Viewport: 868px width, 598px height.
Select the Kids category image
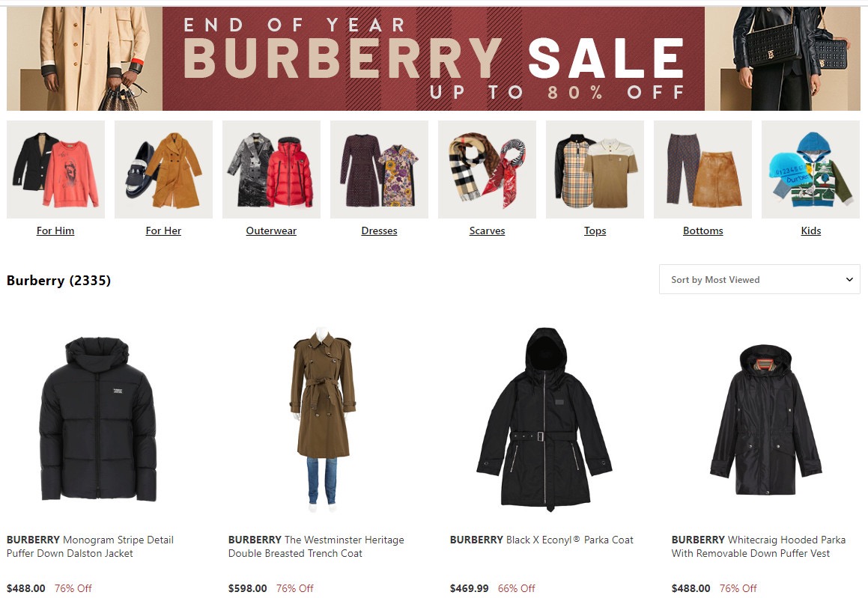pyautogui.click(x=811, y=169)
